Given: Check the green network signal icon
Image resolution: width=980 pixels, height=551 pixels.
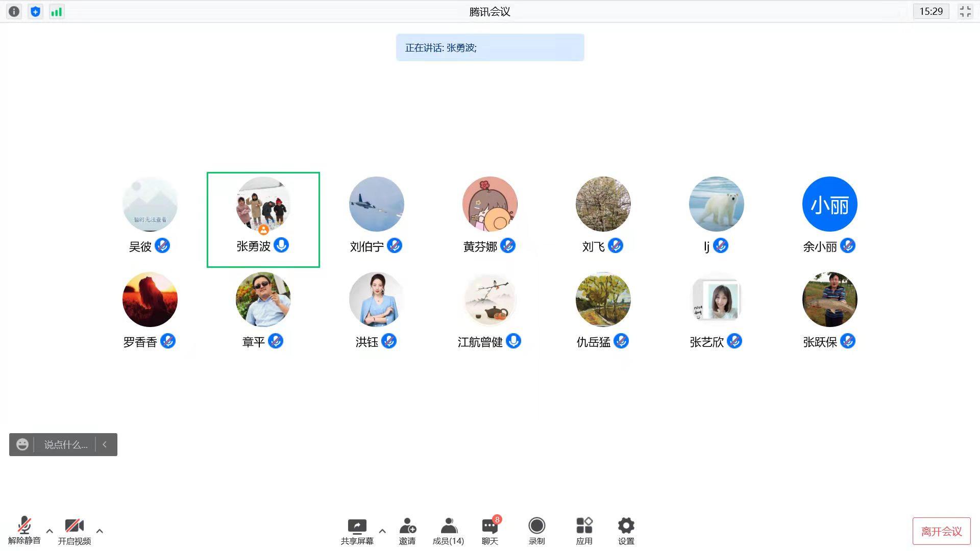Looking at the screenshot, I should click(56, 11).
